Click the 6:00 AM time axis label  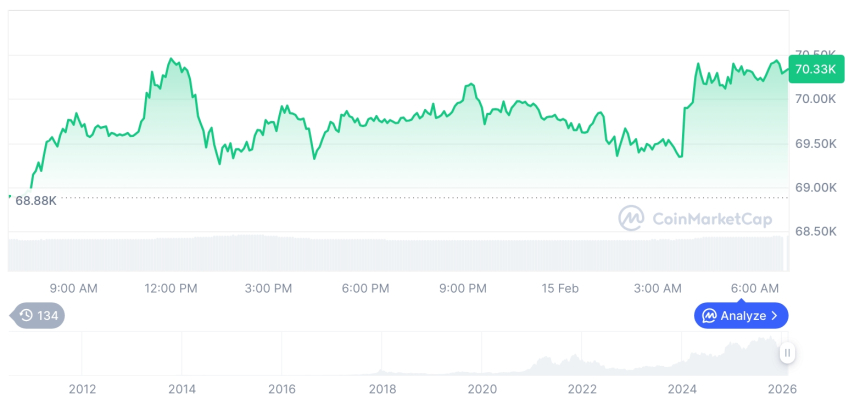coord(755,288)
